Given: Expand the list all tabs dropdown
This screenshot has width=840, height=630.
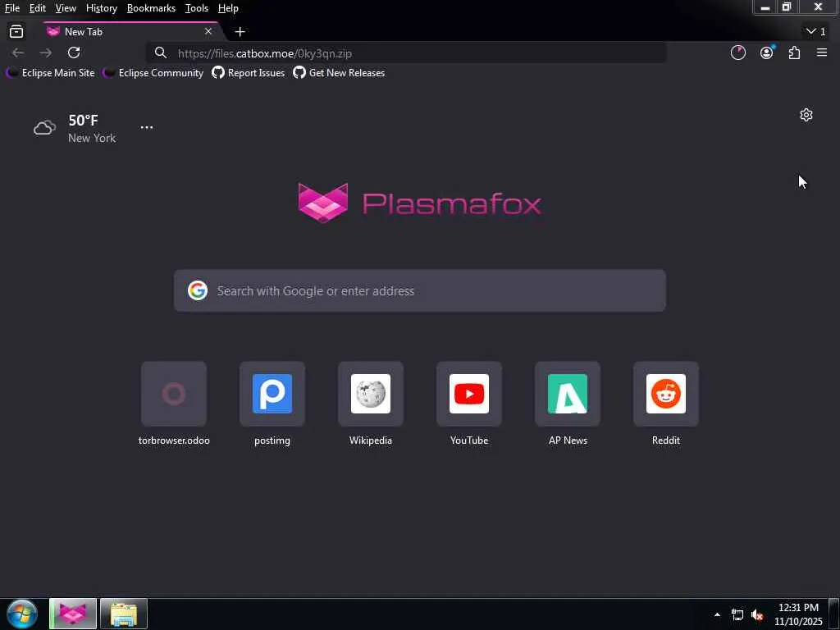Looking at the screenshot, I should 816,32.
